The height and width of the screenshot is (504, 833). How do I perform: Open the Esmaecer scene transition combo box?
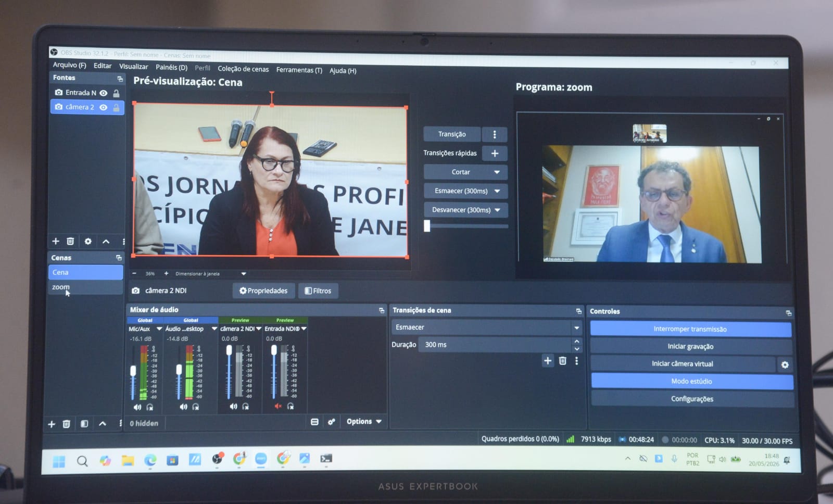click(x=486, y=327)
